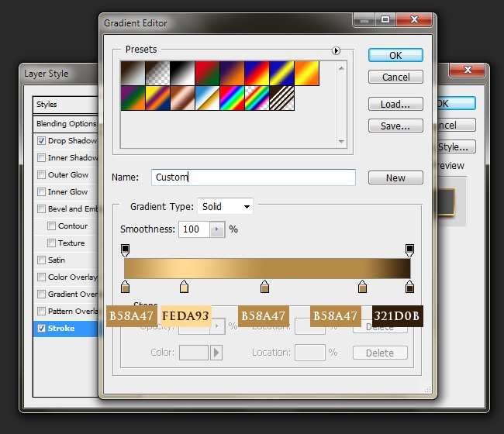Enable the Bevel and Emboss checkbox
This screenshot has width=504, height=434.
point(41,208)
